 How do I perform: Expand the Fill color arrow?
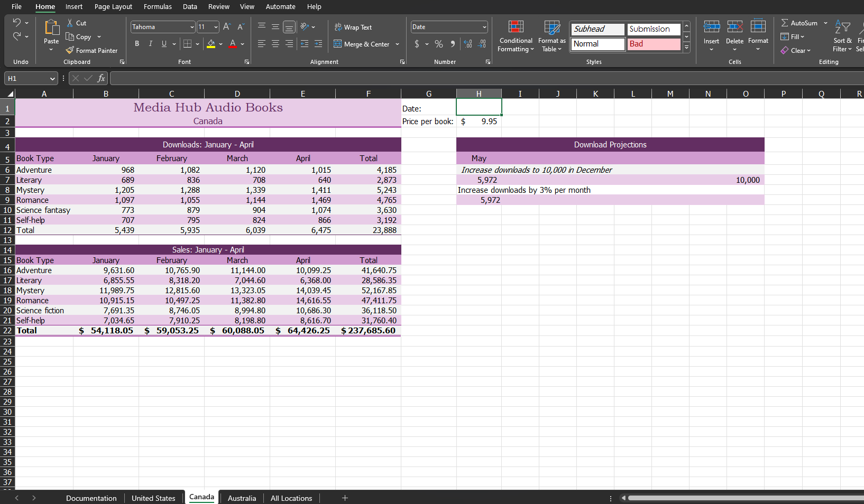(220, 44)
